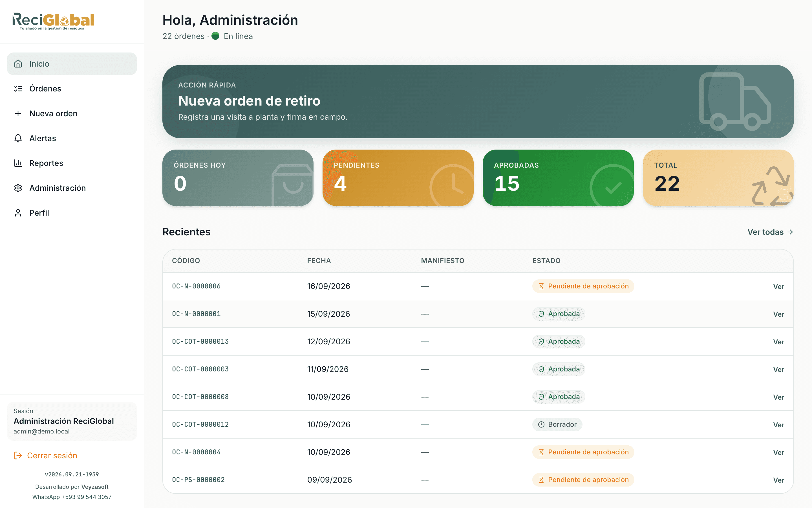Image resolution: width=812 pixels, height=508 pixels.
Task: Click Ver for order OC-COT-0000012
Action: [x=778, y=425]
